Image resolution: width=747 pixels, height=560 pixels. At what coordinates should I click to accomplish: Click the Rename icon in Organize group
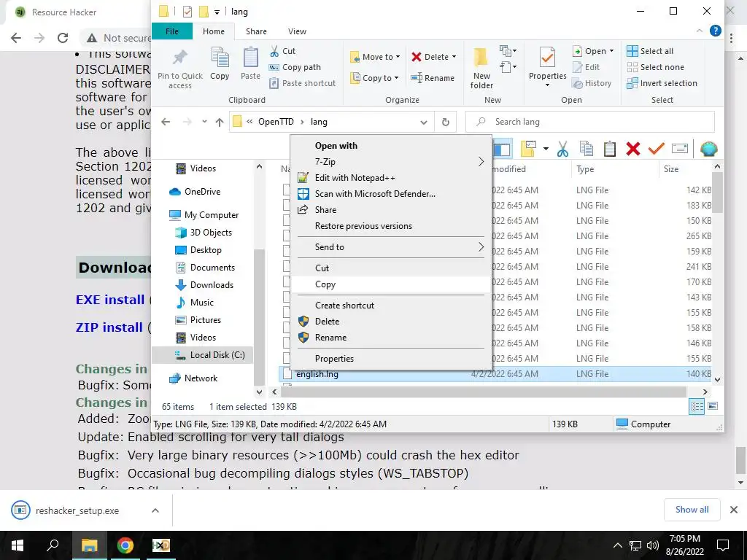[x=417, y=77]
